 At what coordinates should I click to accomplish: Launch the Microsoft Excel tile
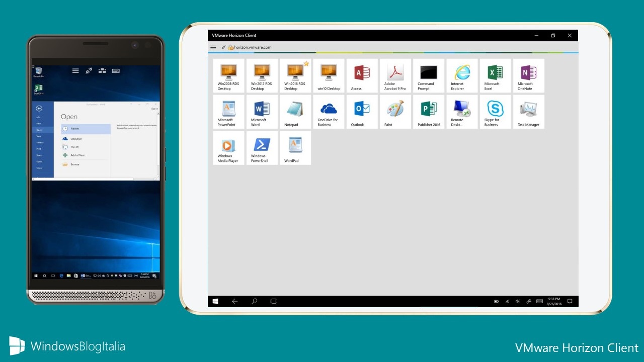pyautogui.click(x=495, y=76)
